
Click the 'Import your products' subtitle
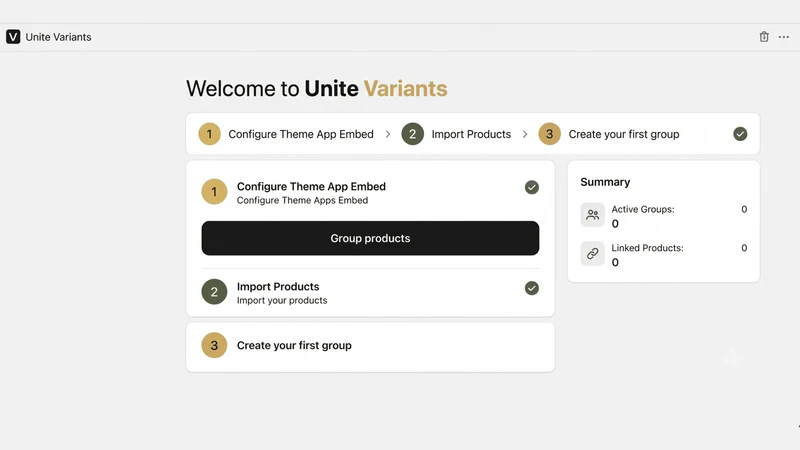point(282,301)
